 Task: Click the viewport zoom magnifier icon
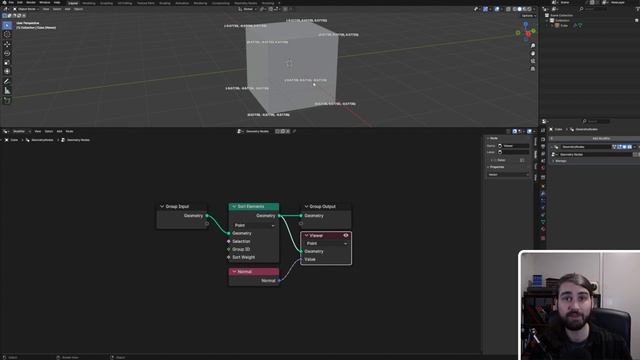click(533, 46)
